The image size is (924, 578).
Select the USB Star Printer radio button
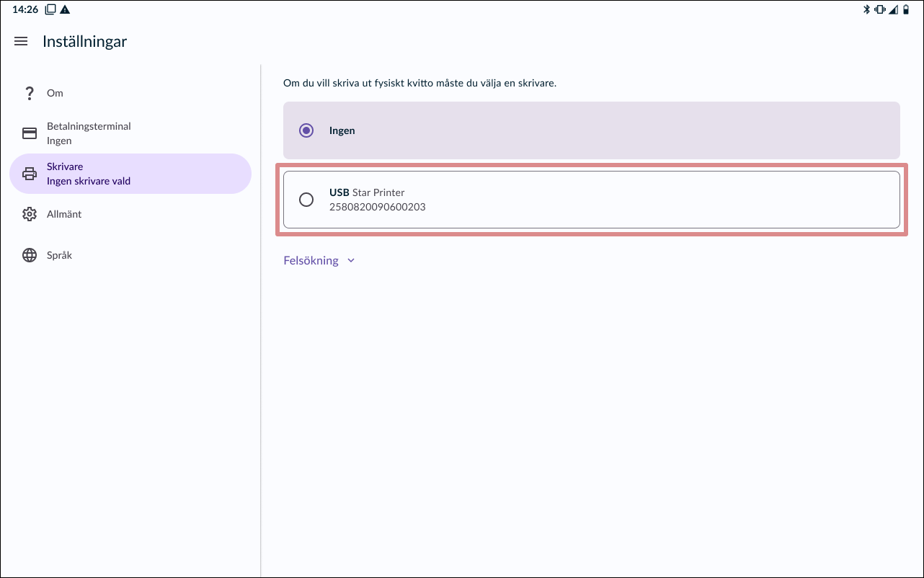coord(306,200)
